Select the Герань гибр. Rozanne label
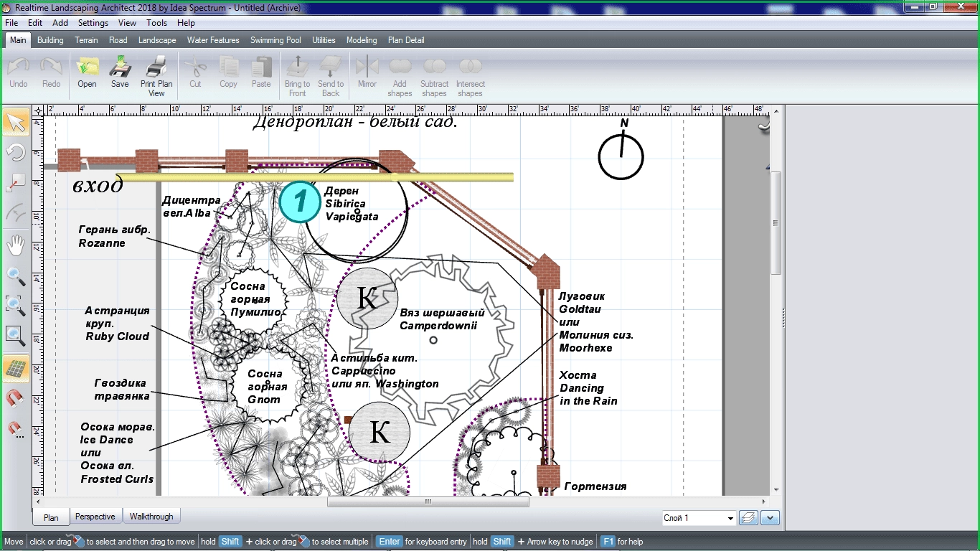Image resolution: width=980 pixels, height=551 pixels. (x=114, y=236)
